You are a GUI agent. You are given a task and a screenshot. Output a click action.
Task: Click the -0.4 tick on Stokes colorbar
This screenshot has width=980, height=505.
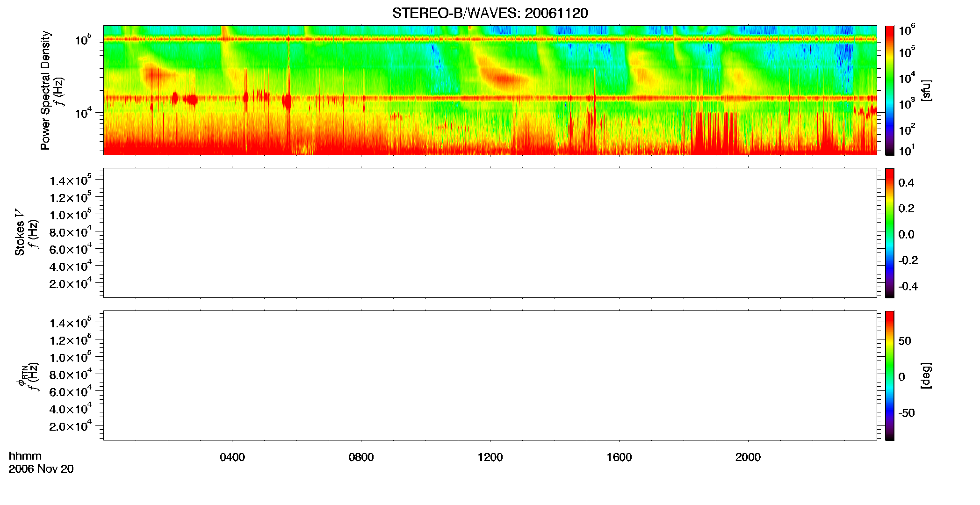click(x=908, y=286)
